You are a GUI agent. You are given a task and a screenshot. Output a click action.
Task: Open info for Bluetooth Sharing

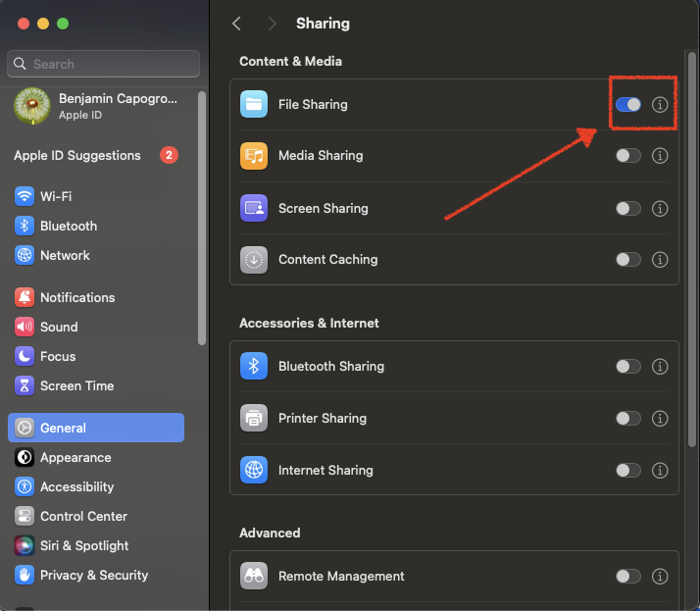point(660,366)
